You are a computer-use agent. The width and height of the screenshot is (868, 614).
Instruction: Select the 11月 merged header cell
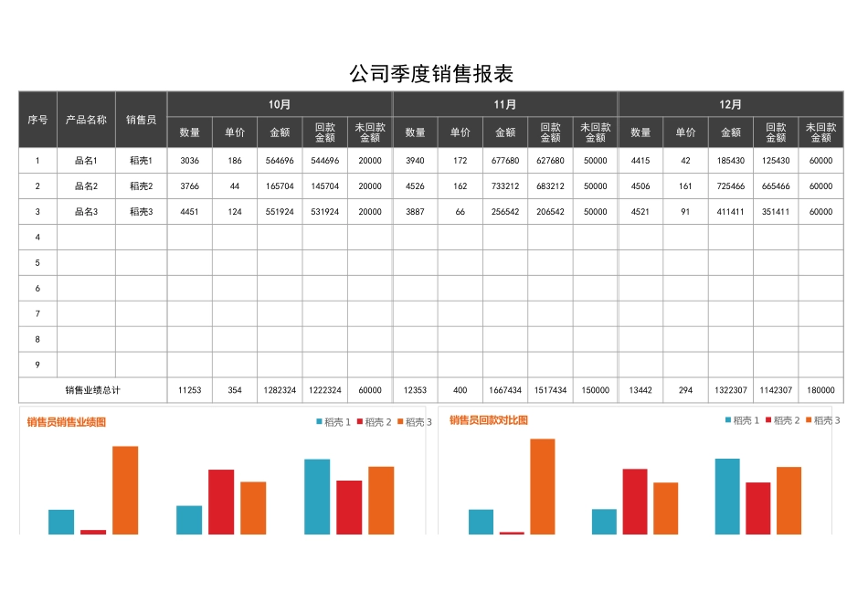click(505, 103)
